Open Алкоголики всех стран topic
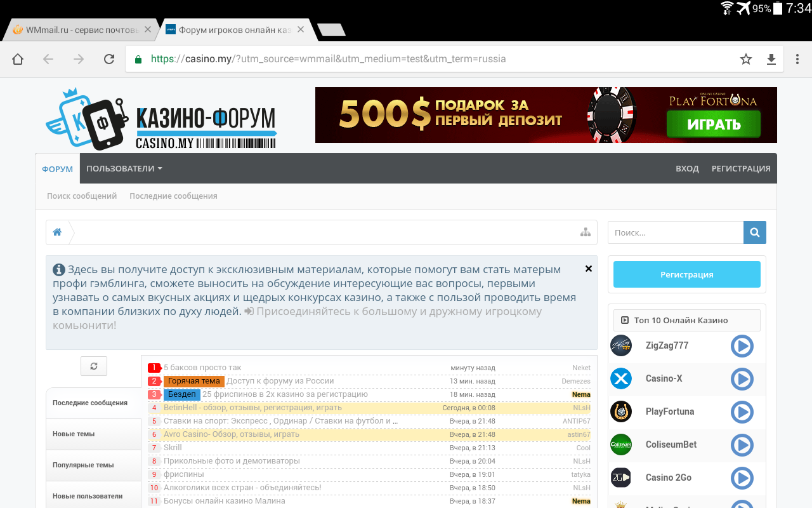 pos(242,488)
